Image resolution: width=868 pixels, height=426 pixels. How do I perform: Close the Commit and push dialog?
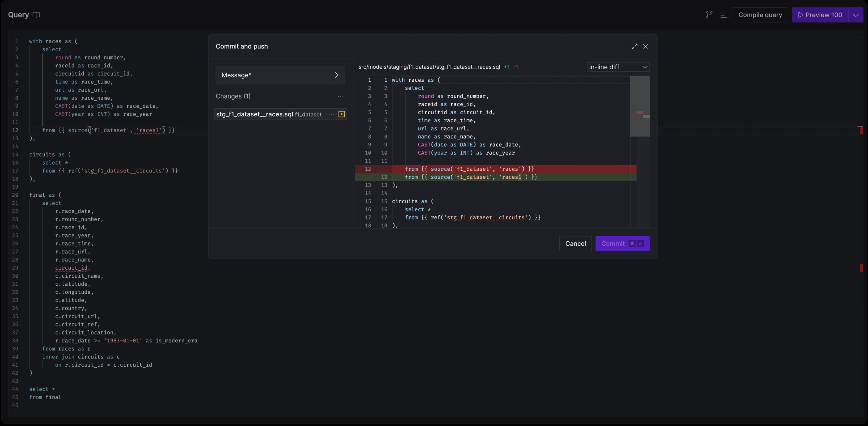[645, 47]
